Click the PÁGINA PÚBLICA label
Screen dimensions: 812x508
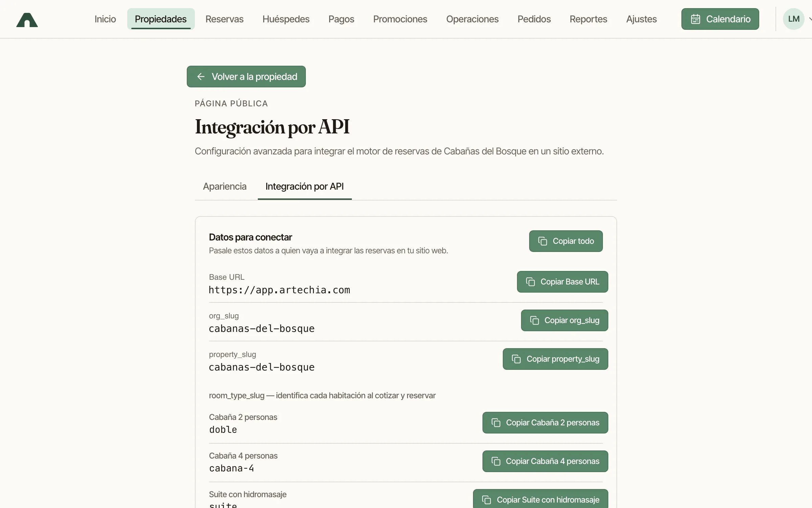231,104
